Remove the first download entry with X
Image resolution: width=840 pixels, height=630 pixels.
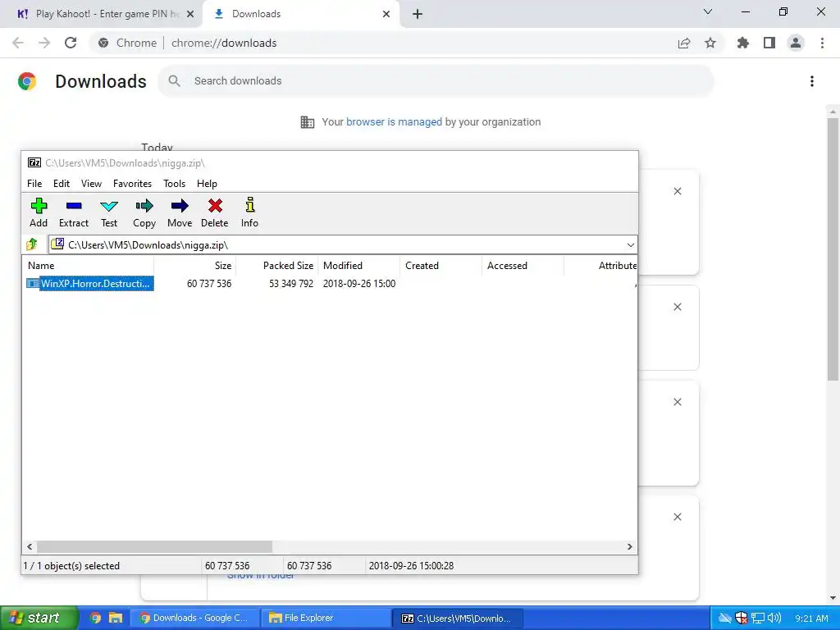coord(678,191)
